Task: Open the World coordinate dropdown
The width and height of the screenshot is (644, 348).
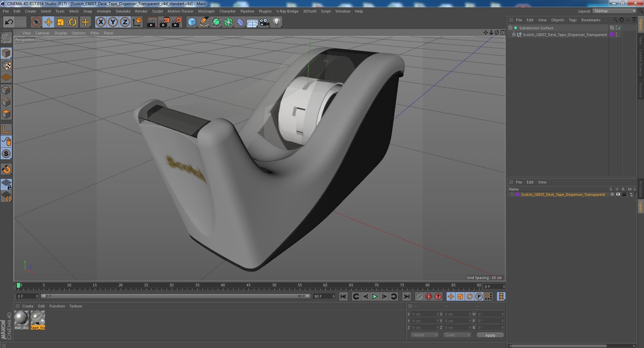Action: [x=424, y=335]
